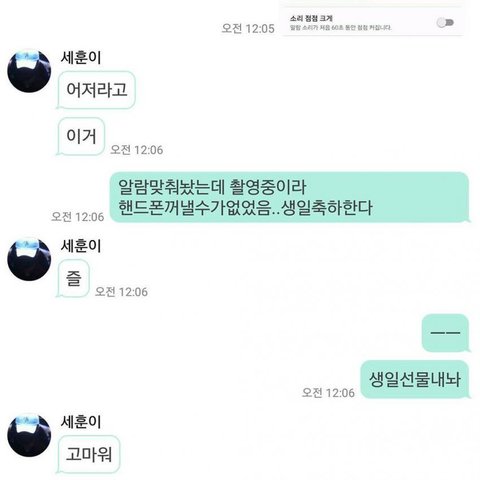
Task: Toggle the 소리 점점 크게 switch
Action: point(445,23)
